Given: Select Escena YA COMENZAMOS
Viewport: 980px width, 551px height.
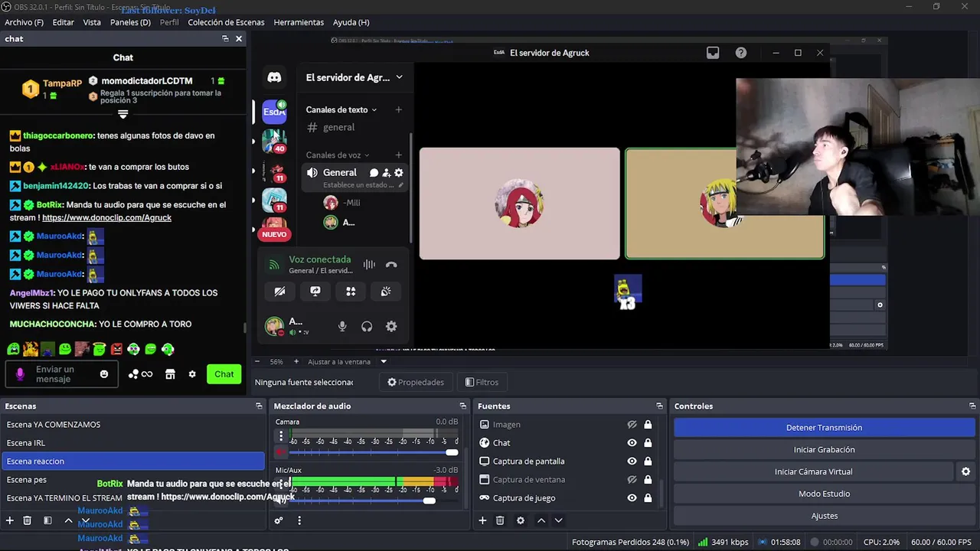Looking at the screenshot, I should click(x=133, y=425).
